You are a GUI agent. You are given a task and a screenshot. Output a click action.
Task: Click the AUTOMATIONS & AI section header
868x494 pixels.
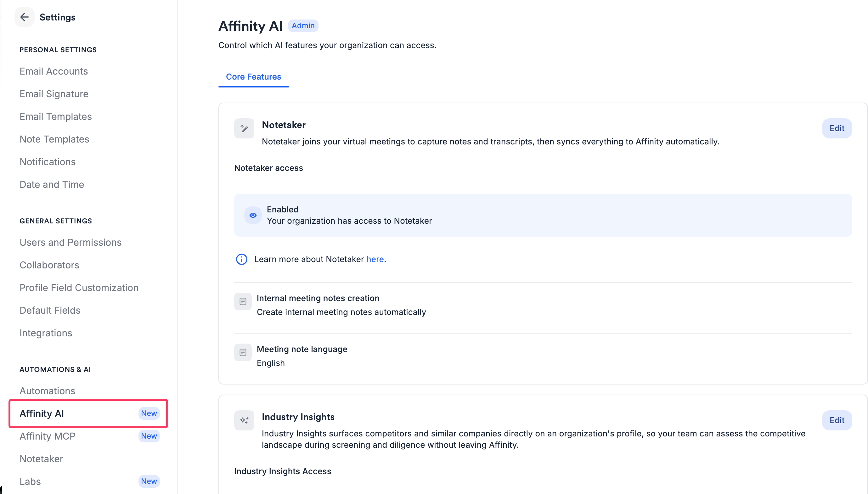(55, 369)
